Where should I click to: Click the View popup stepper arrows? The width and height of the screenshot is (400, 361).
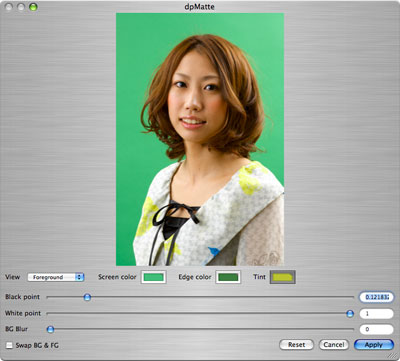[79, 277]
